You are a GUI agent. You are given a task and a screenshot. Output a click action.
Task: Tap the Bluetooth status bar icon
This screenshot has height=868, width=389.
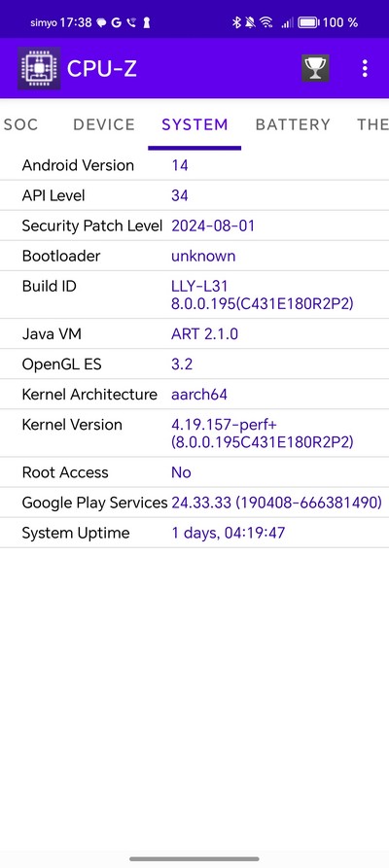[x=235, y=22]
